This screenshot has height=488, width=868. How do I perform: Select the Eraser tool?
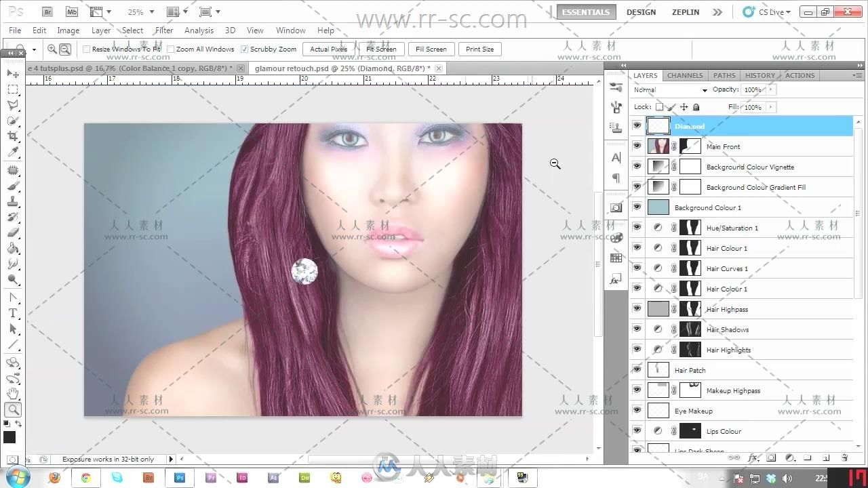tap(13, 233)
